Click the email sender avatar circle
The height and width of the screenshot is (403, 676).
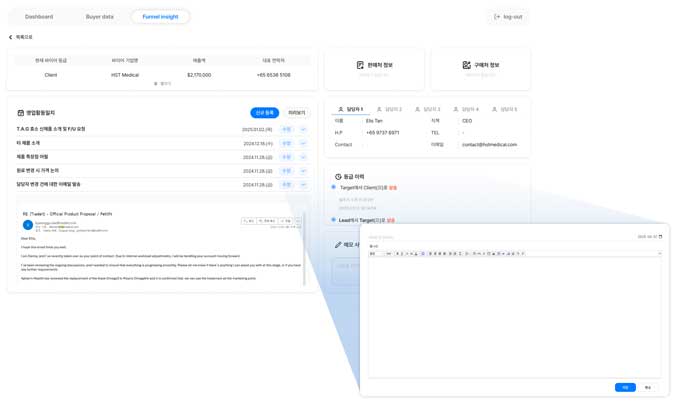pos(28,225)
